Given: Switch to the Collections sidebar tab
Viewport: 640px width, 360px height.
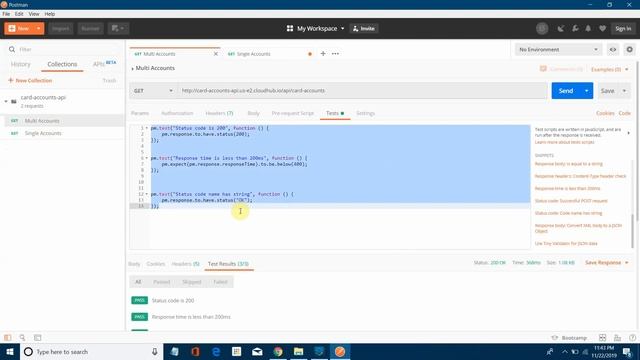Looking at the screenshot, I should point(62,64).
